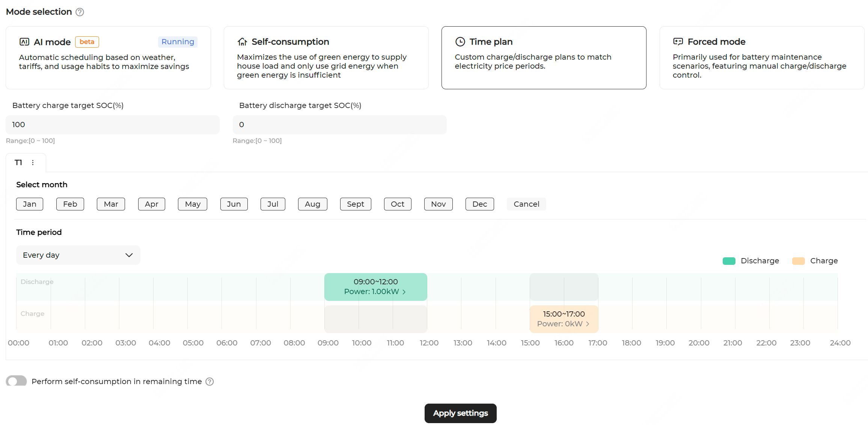Select the Sept month toggle
868x425 pixels.
(x=355, y=204)
